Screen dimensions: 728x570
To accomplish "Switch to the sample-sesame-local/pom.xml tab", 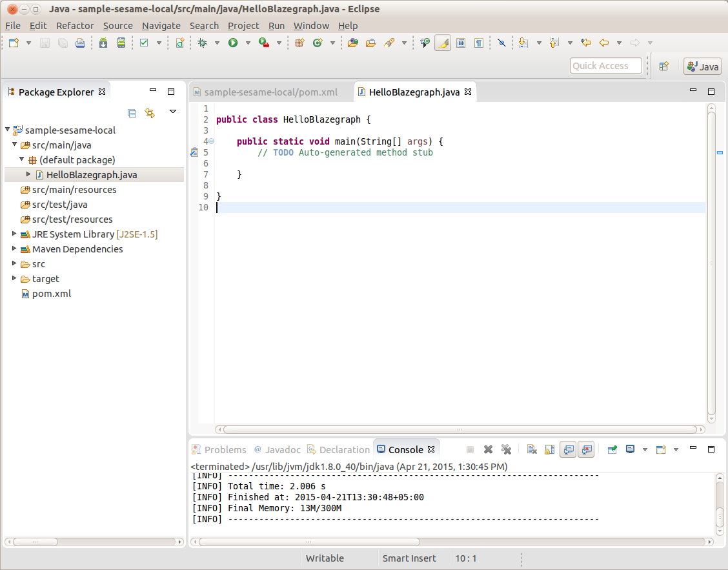I will (x=270, y=92).
